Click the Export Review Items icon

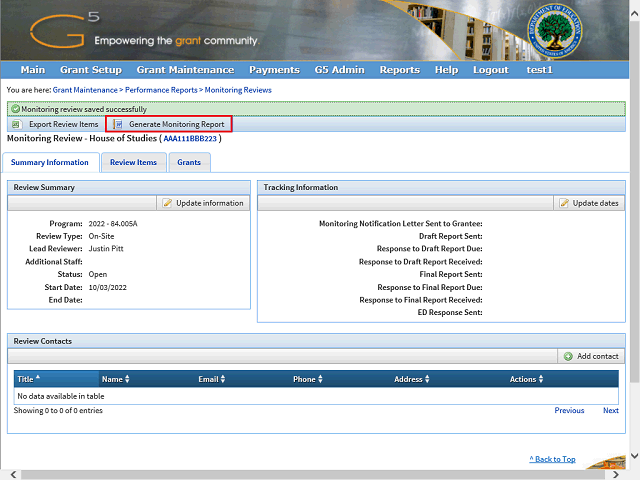coord(18,124)
